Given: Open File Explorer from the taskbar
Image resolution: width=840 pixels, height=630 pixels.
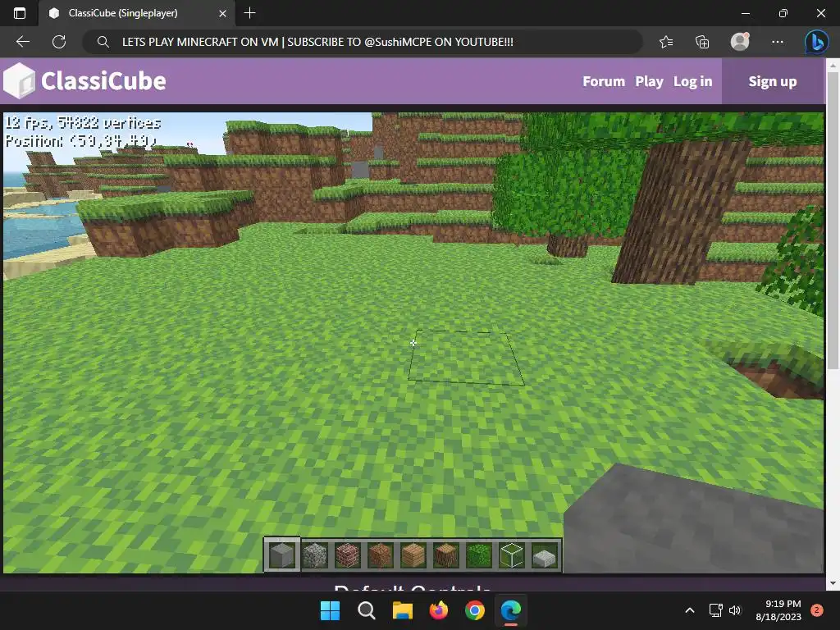Looking at the screenshot, I should 402,610.
